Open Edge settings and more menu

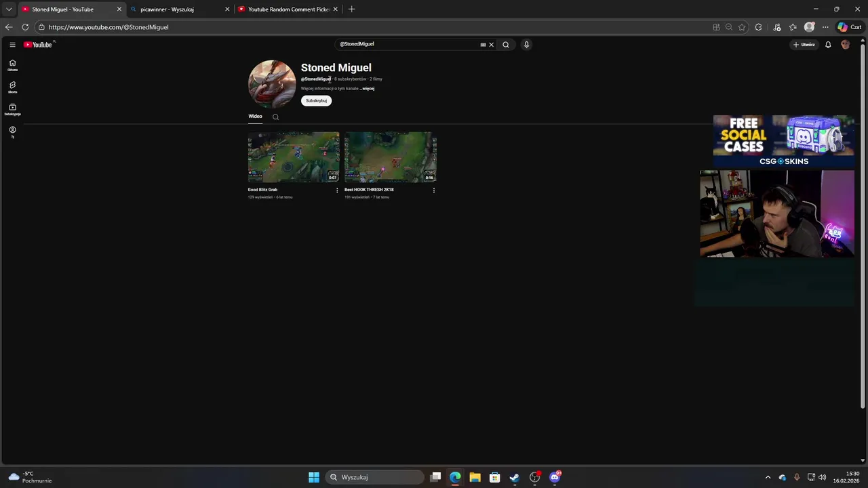click(x=825, y=27)
